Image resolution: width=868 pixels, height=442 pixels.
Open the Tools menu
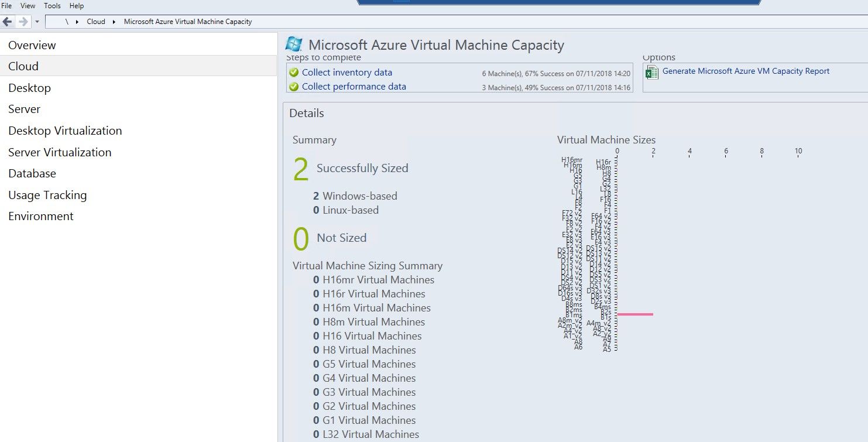point(52,6)
